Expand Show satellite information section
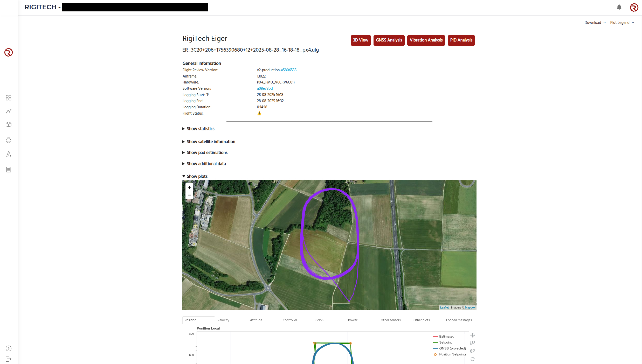Image resolution: width=642 pixels, height=364 pixels. click(x=209, y=142)
